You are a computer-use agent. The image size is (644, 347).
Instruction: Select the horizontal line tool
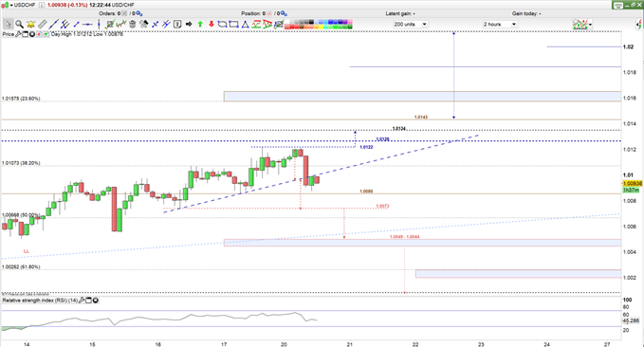tap(87, 24)
